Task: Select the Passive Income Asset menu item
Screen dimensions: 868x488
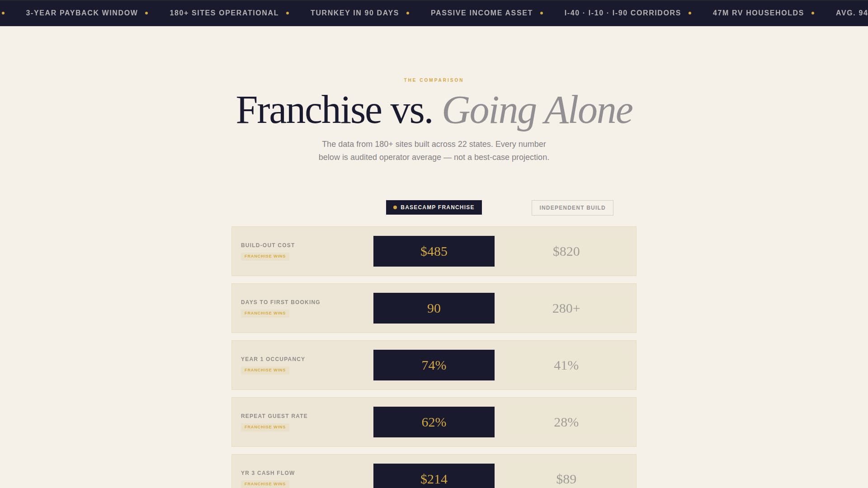Action: coord(482,13)
